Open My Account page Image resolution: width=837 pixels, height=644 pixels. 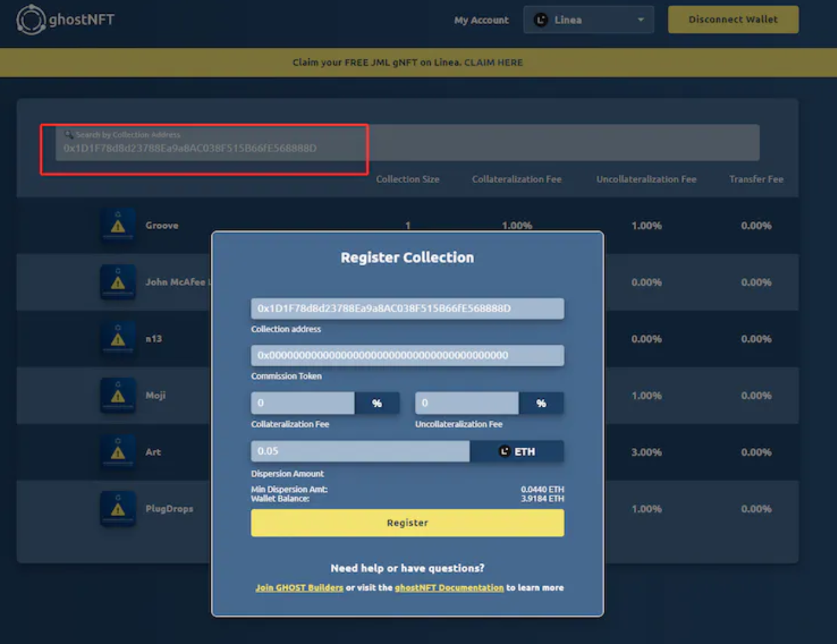481,20
